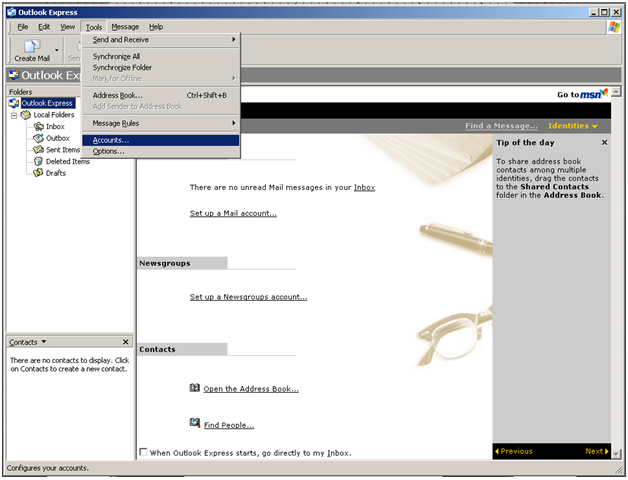
Task: Choose Address Book from Tools menu
Action: tap(161, 95)
